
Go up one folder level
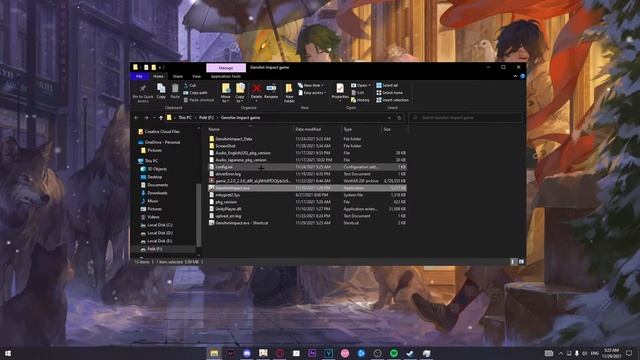click(161, 118)
